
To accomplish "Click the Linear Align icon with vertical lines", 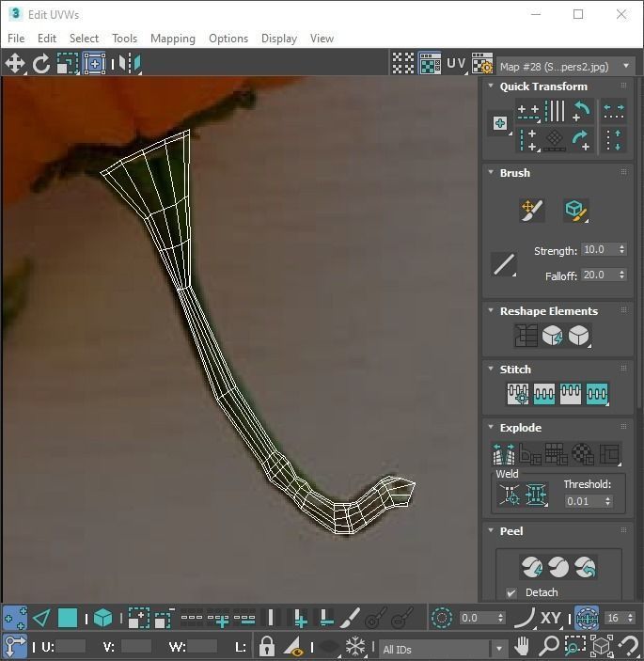I will 555,111.
